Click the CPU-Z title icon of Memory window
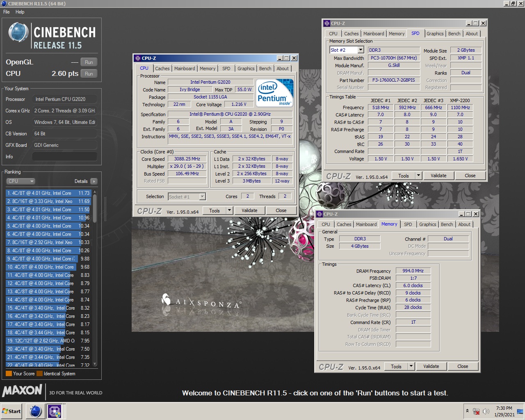525x420 pixels. 319,214
